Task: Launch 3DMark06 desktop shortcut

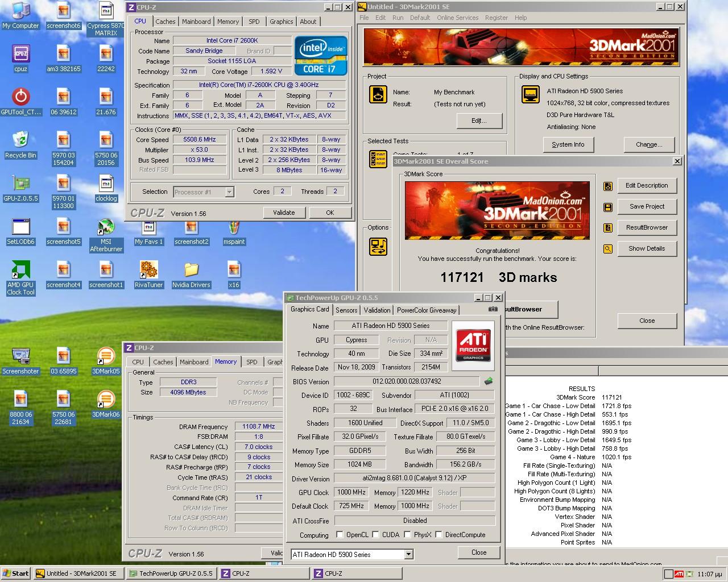Action: [106, 404]
